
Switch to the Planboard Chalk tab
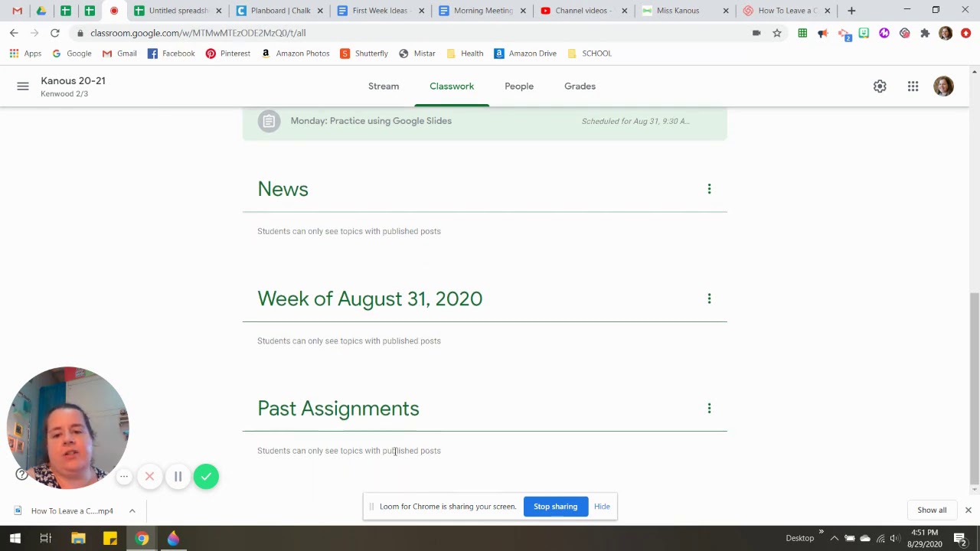pos(279,11)
